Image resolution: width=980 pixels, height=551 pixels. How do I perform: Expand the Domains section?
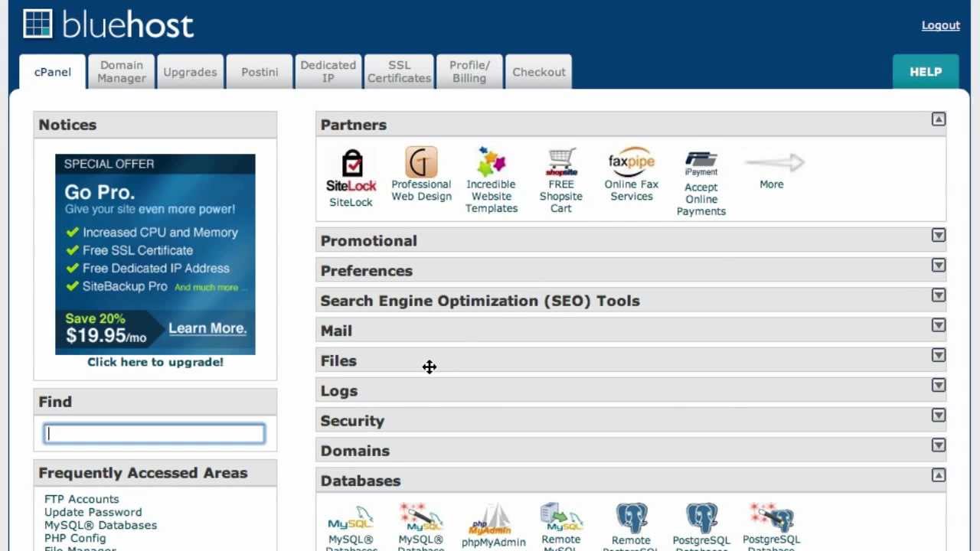939,445
